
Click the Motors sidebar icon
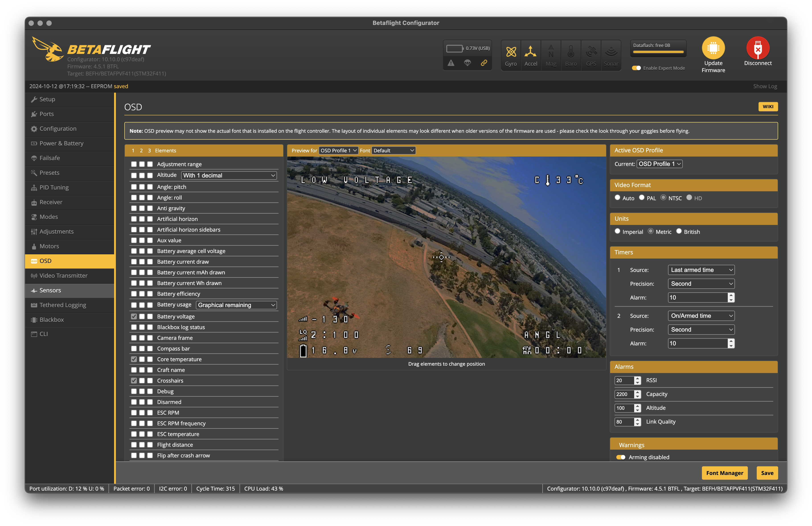pos(34,247)
